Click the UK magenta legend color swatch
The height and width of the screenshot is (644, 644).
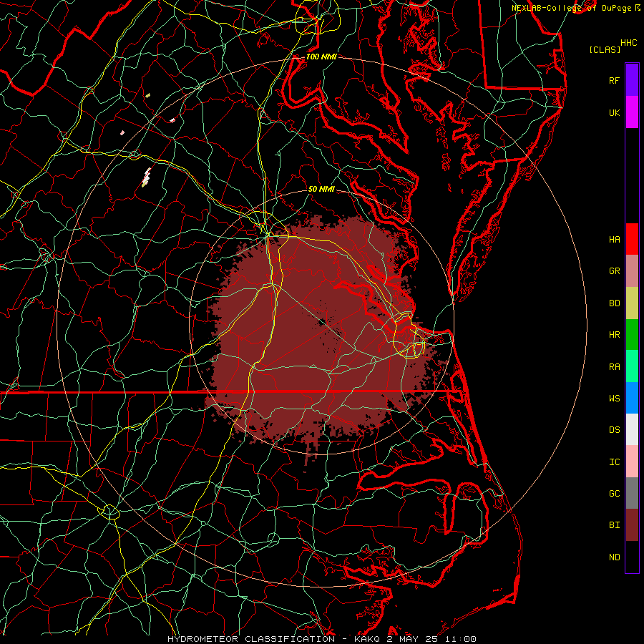pos(632,112)
